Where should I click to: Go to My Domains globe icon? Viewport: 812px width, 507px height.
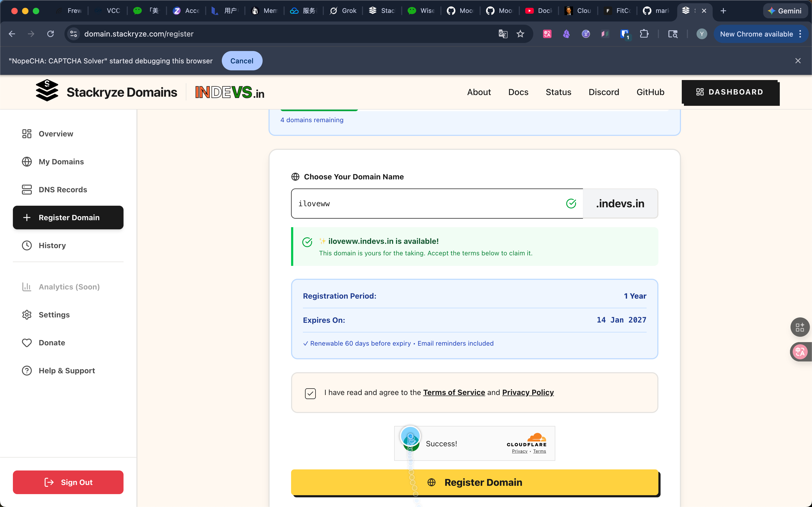point(27,162)
